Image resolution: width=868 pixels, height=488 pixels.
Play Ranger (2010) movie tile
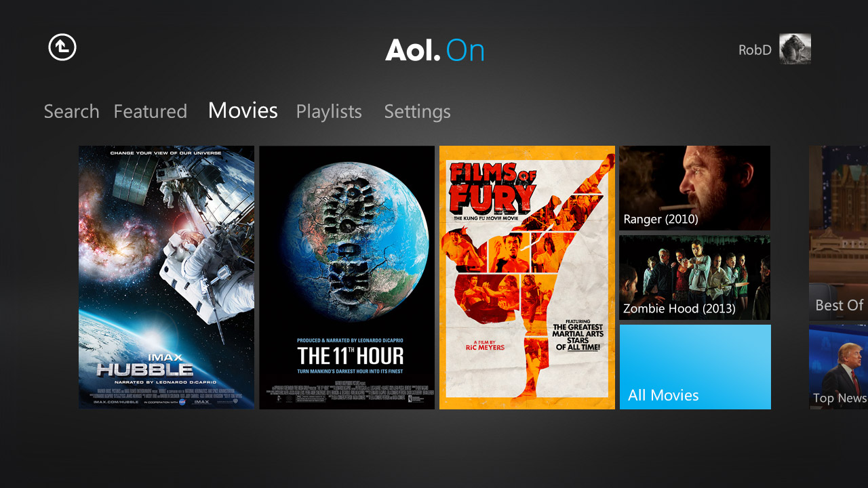(694, 188)
